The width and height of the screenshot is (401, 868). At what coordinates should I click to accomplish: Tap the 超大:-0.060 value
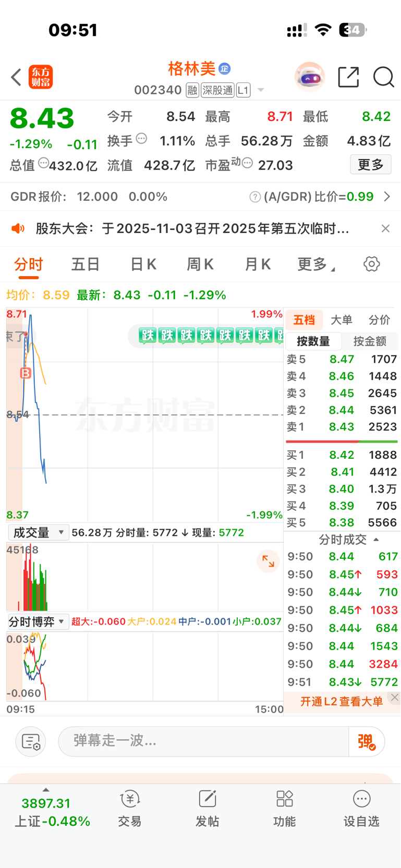pos(99,621)
